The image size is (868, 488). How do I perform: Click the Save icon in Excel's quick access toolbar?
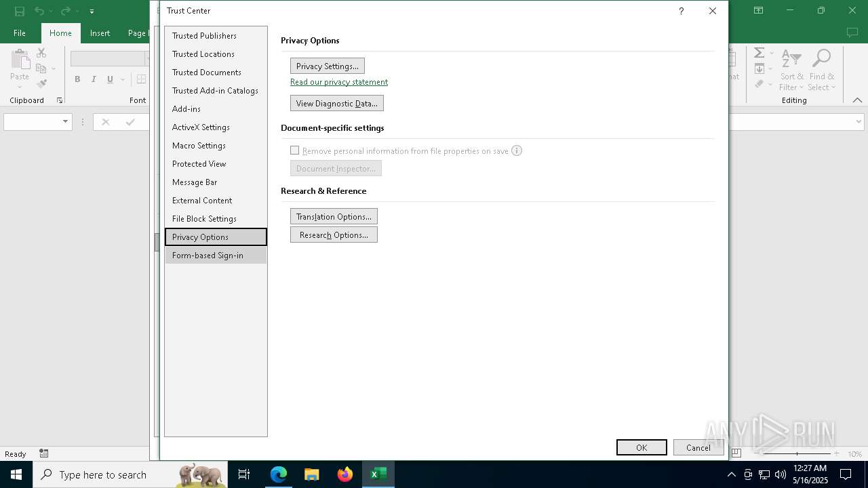click(x=20, y=11)
